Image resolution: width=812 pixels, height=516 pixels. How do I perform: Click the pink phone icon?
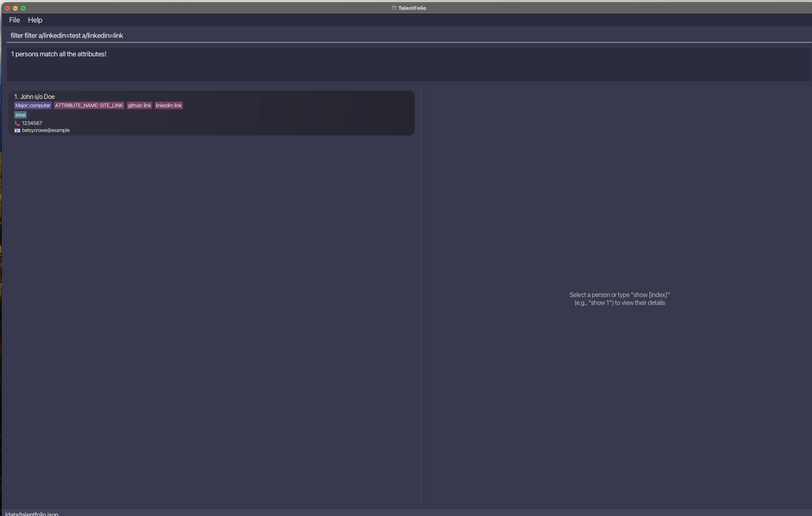(x=17, y=123)
